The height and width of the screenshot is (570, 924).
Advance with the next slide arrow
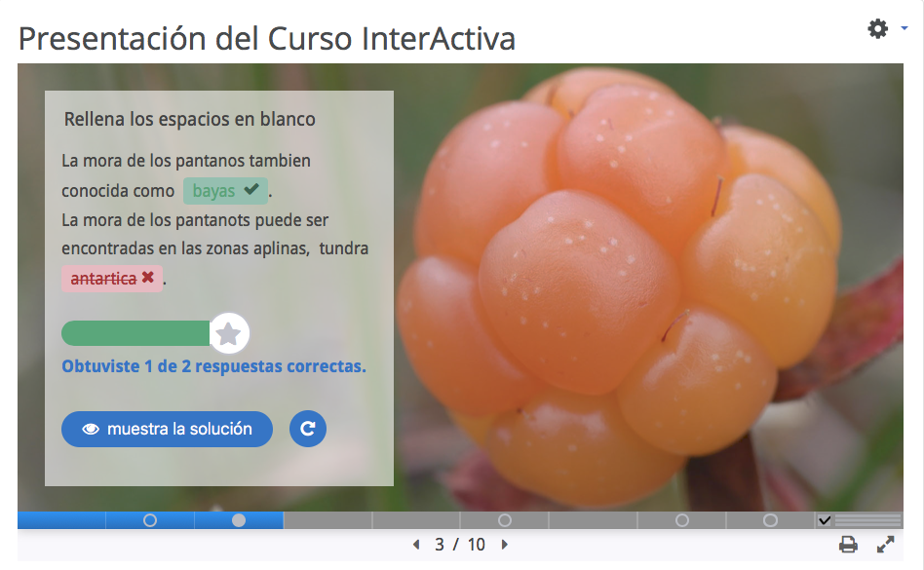[504, 545]
